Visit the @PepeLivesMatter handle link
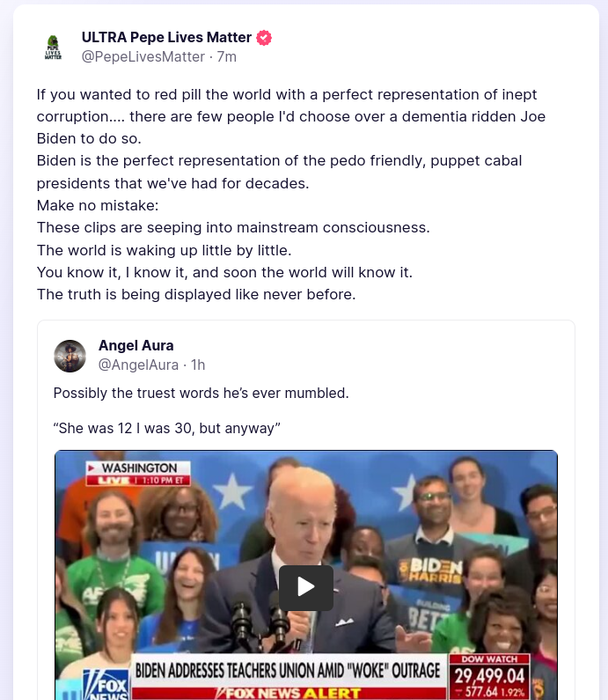The width and height of the screenshot is (608, 700). point(143,56)
